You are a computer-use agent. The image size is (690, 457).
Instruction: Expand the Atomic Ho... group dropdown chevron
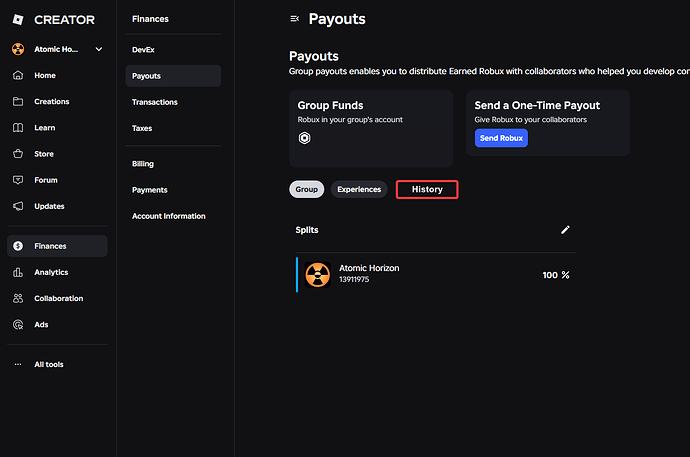click(x=99, y=49)
